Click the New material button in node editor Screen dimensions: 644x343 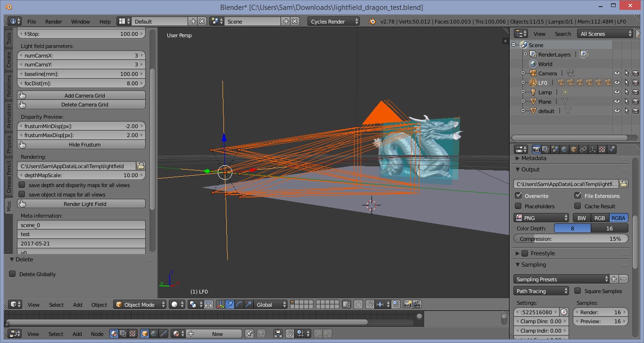213,334
